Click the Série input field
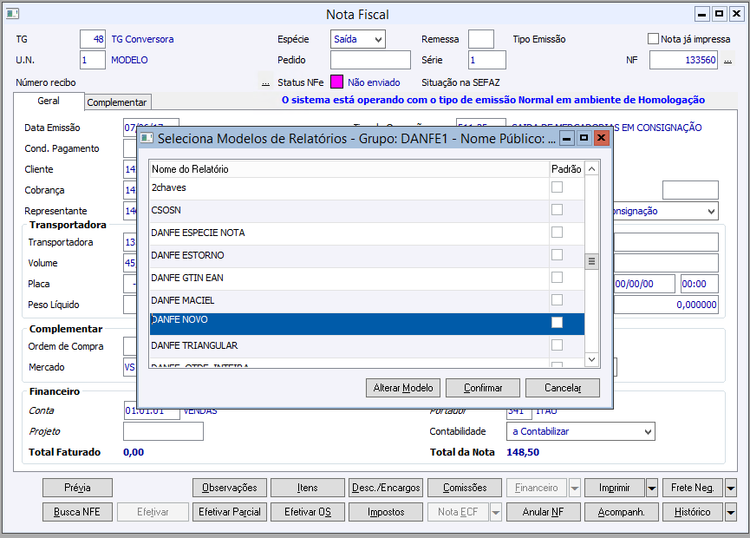 click(487, 60)
